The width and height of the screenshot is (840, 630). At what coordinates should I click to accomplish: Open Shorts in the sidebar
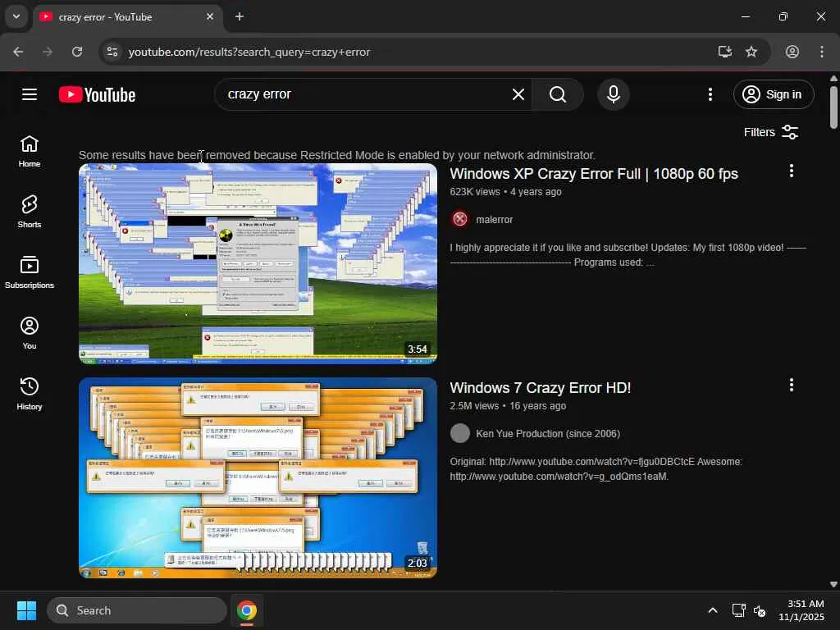coord(30,212)
